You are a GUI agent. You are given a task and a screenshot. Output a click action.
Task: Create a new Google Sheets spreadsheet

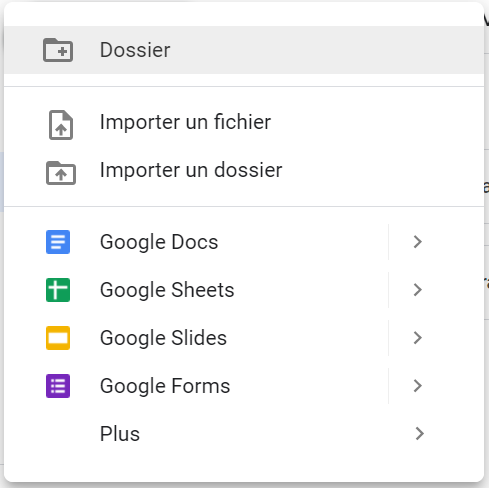[196, 290]
